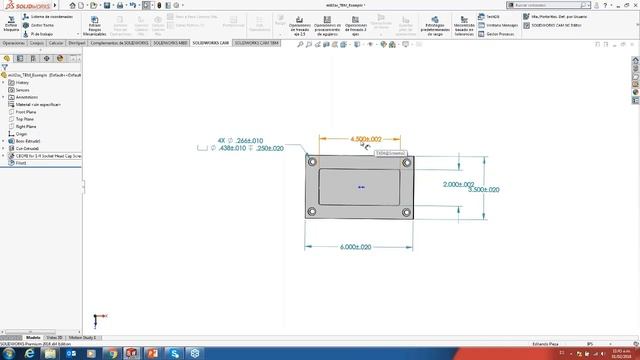
Task: Switch to the DisplayManager panel tab icon
Action: (x=60, y=59)
